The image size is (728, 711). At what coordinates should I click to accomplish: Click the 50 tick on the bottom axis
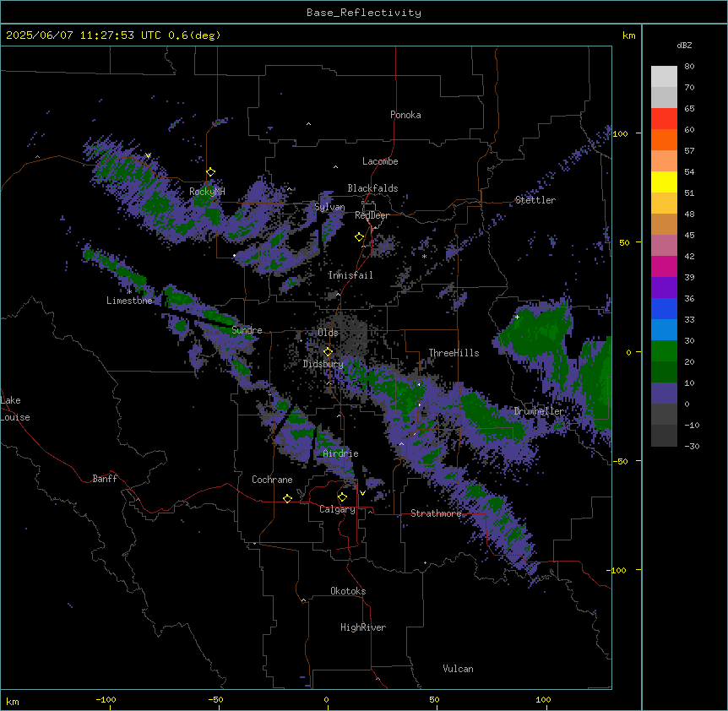434,699
